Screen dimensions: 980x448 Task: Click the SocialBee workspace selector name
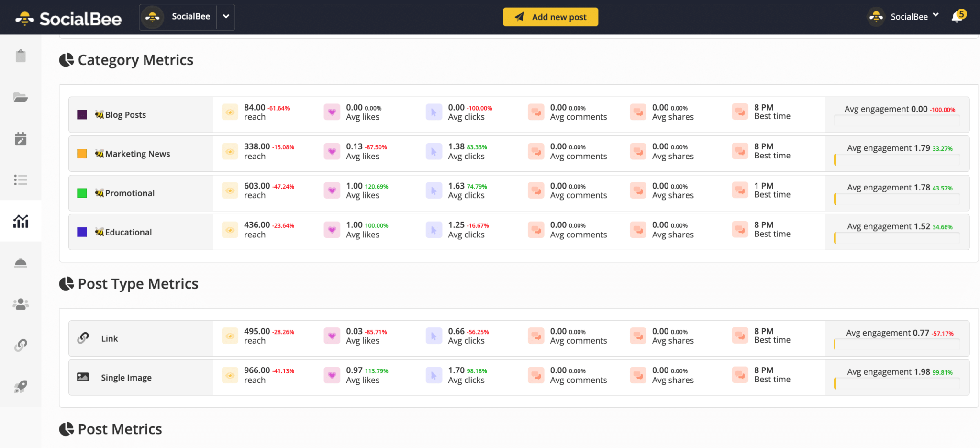coord(190,17)
